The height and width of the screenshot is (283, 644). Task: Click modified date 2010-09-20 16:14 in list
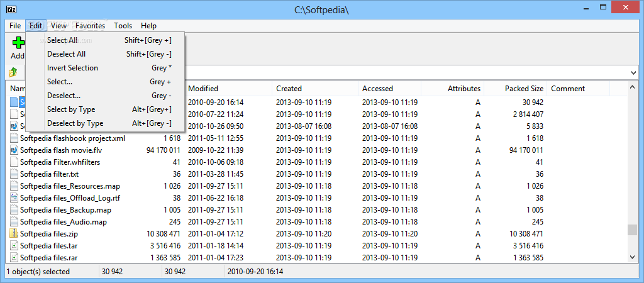(x=216, y=103)
